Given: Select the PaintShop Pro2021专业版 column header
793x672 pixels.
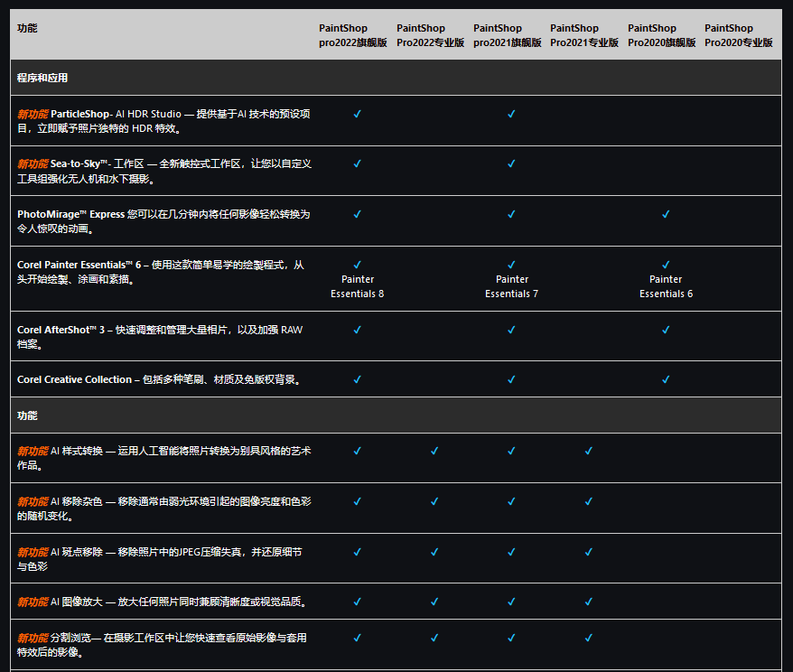Looking at the screenshot, I should coord(584,35).
